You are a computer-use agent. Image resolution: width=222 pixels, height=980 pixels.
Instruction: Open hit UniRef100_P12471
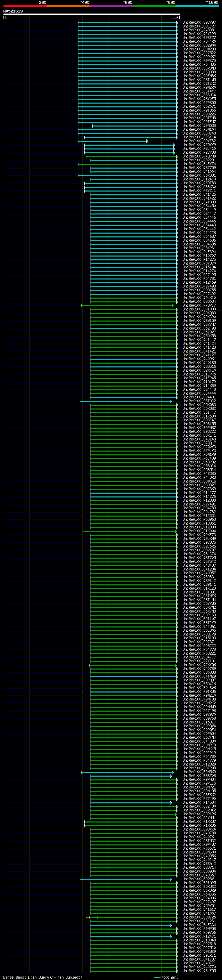(199, 937)
